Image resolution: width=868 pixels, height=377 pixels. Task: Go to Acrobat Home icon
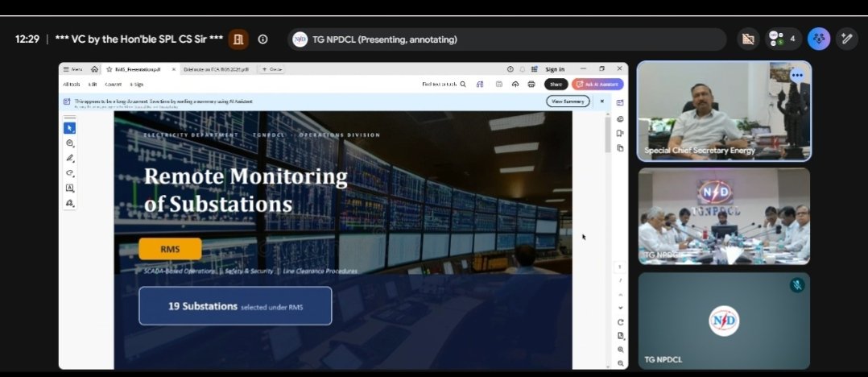[95, 69]
